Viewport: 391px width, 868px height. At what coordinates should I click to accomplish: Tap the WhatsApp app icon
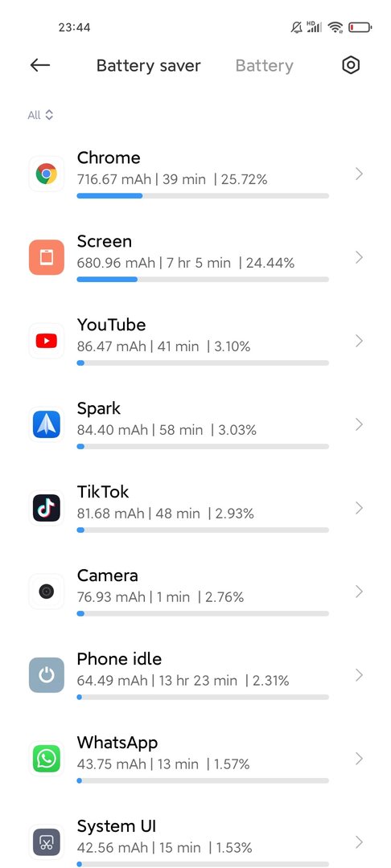[x=47, y=759]
